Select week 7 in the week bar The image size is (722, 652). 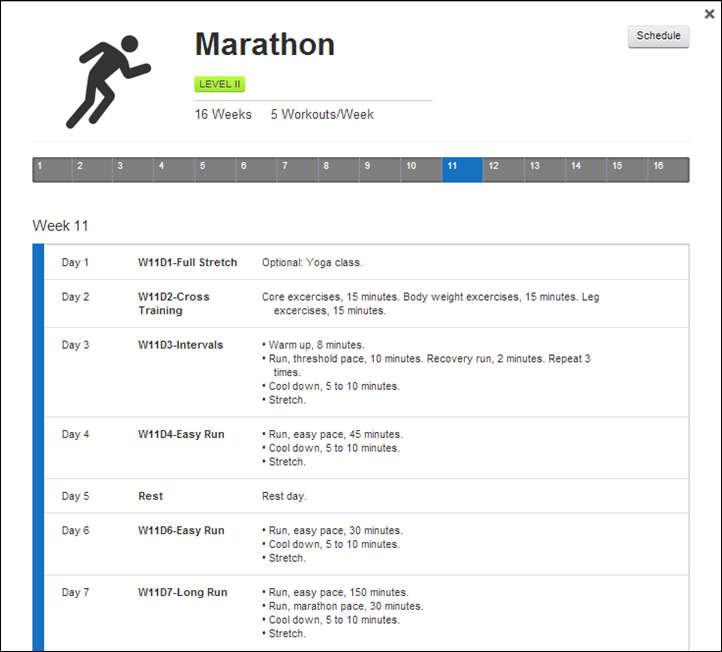point(297,170)
